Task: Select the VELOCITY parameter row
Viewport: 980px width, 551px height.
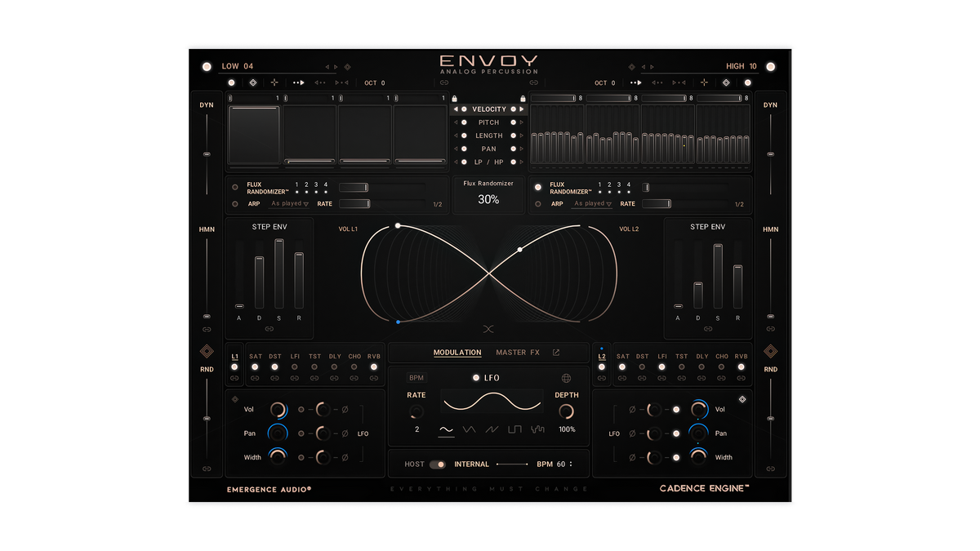Action: [x=489, y=109]
